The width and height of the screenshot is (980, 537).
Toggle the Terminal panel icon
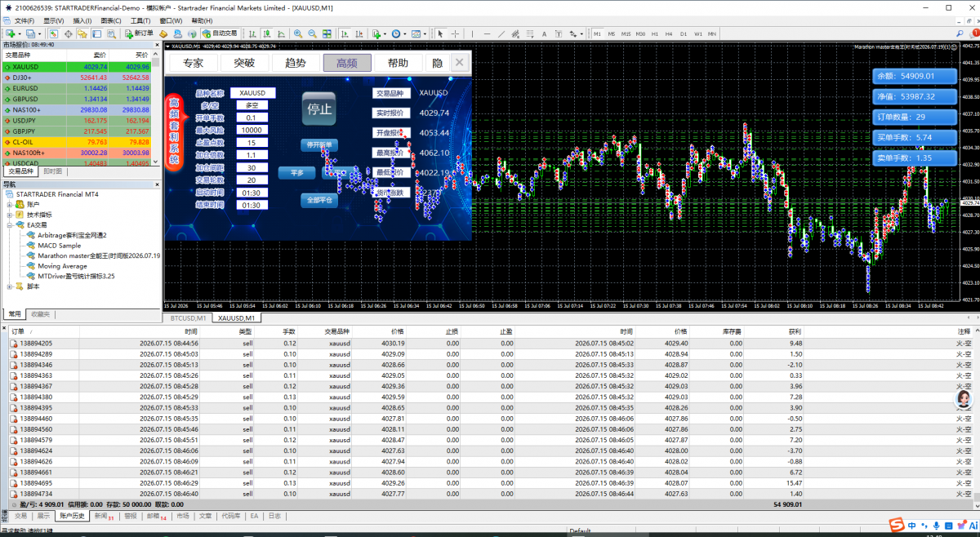point(96,33)
